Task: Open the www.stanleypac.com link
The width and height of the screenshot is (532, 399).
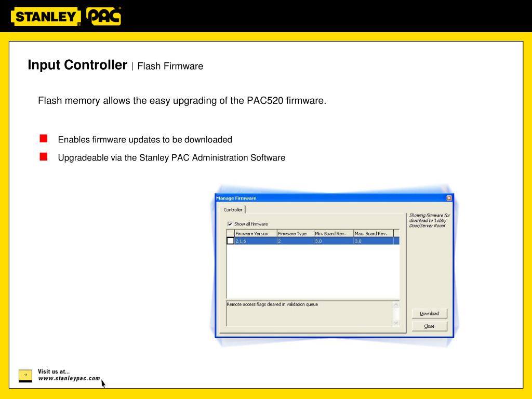Action: coord(69,378)
